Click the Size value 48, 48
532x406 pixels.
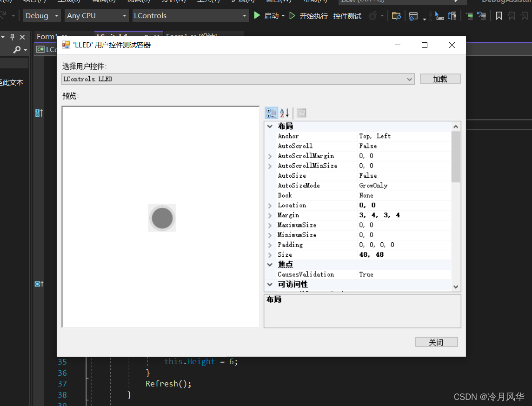click(371, 255)
